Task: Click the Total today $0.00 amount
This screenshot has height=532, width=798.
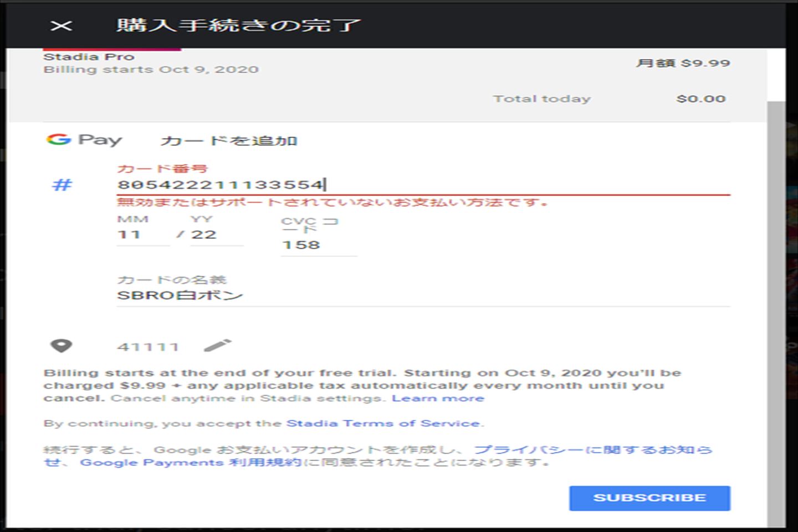Action: coord(700,99)
